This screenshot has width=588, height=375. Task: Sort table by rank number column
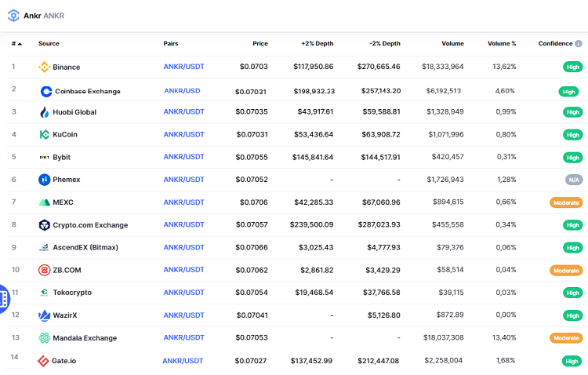(x=16, y=44)
